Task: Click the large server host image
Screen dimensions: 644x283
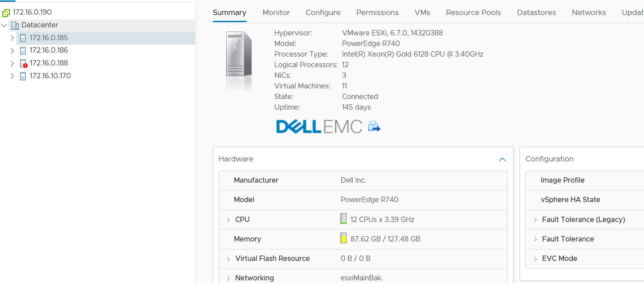Action: pyautogui.click(x=239, y=60)
